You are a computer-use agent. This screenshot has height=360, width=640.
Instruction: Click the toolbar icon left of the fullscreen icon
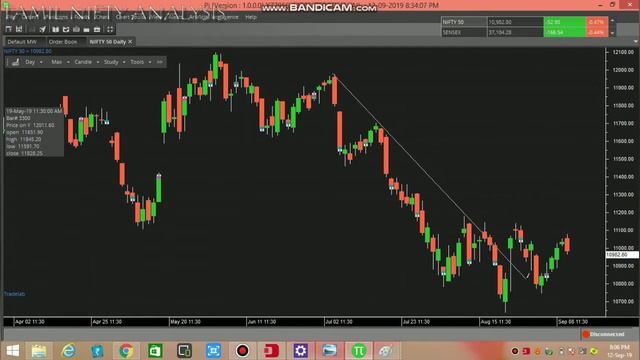97,29
